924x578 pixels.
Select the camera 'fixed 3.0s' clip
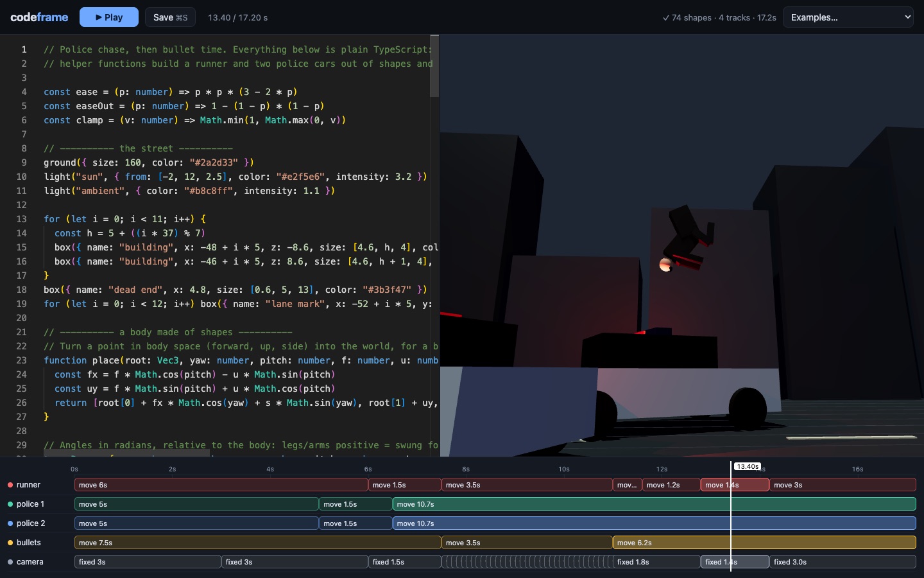click(843, 562)
